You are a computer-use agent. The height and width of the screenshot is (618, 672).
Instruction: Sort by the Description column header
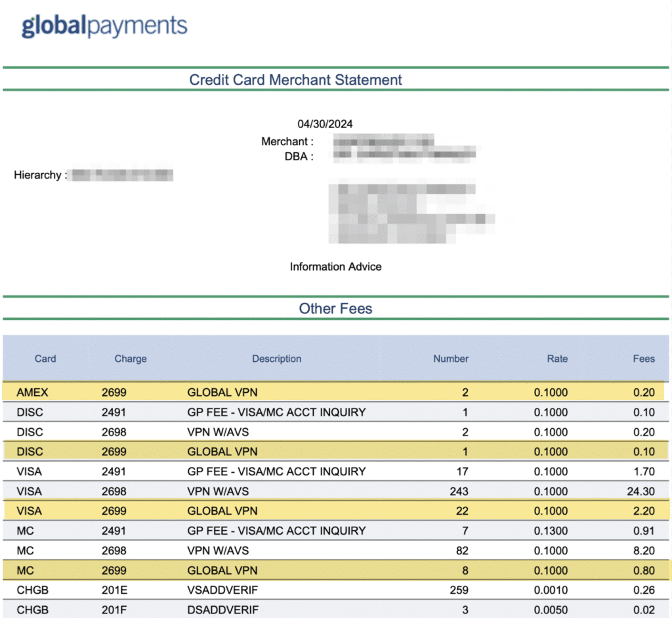tap(276, 359)
